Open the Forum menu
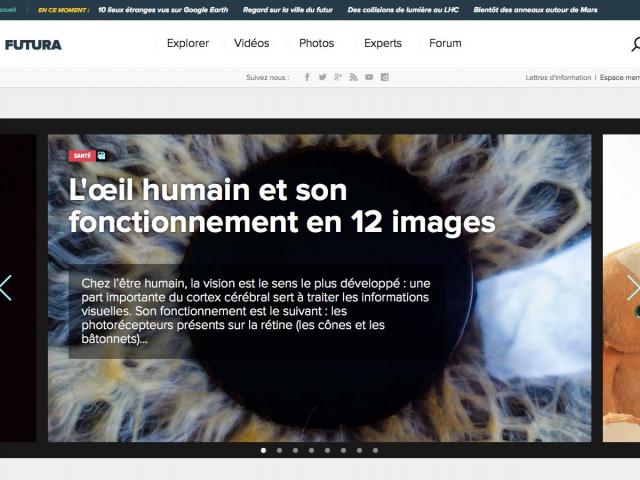Image resolution: width=640 pixels, height=480 pixels. (445, 43)
